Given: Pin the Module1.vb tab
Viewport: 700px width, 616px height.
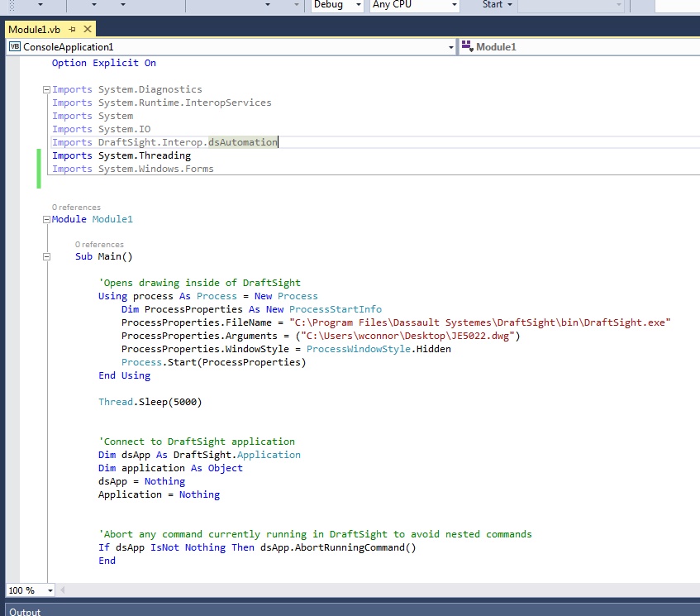Looking at the screenshot, I should (x=72, y=29).
